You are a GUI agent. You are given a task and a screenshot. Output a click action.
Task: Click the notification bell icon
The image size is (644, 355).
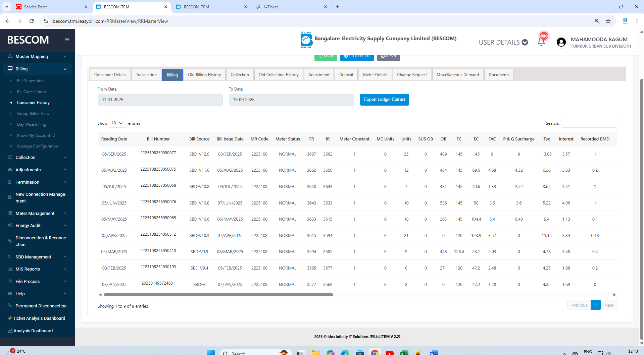[541, 42]
